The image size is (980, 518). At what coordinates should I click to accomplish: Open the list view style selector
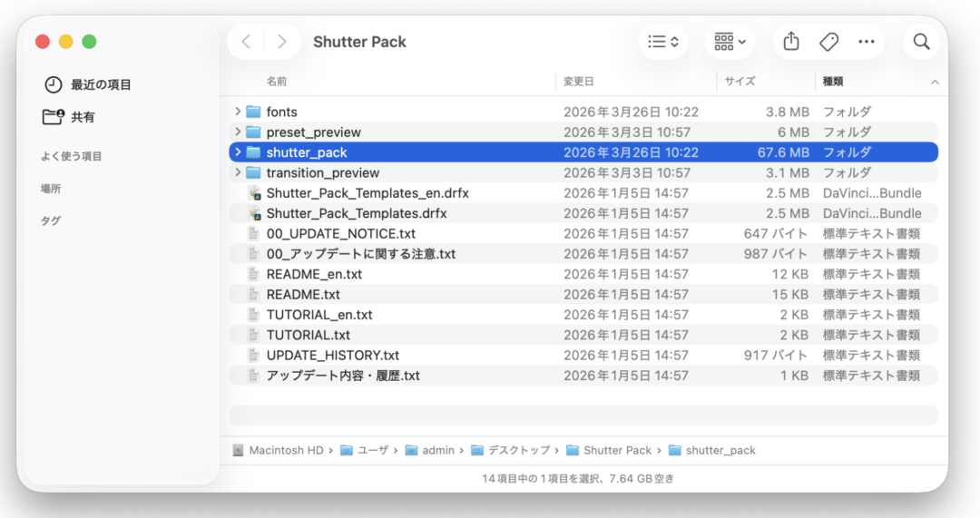pyautogui.click(x=663, y=42)
